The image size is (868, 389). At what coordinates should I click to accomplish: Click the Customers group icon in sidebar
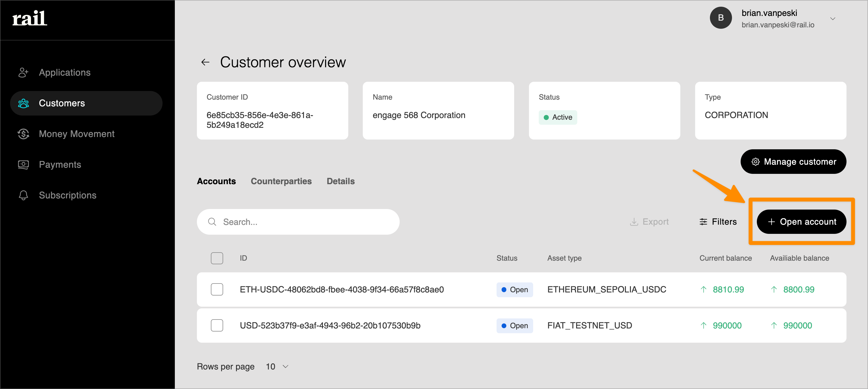pos(23,104)
